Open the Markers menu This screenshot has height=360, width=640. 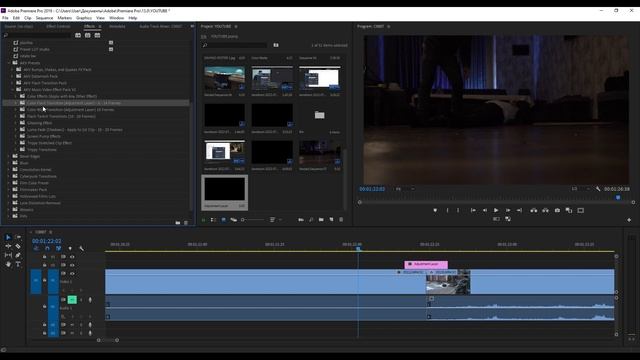[x=64, y=18]
